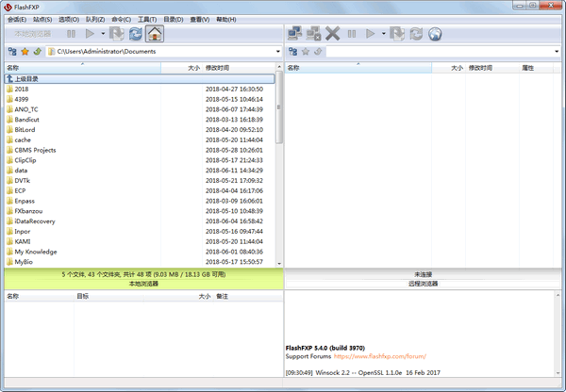Screen dimensions: 566x392
Task: Click the disconnect icon in remote toolbar
Action: coord(313,33)
